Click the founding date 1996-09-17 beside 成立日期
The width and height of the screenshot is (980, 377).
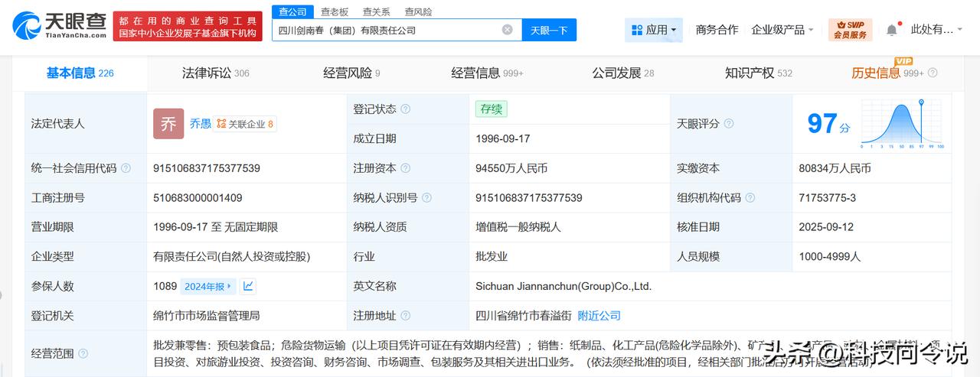click(x=503, y=139)
